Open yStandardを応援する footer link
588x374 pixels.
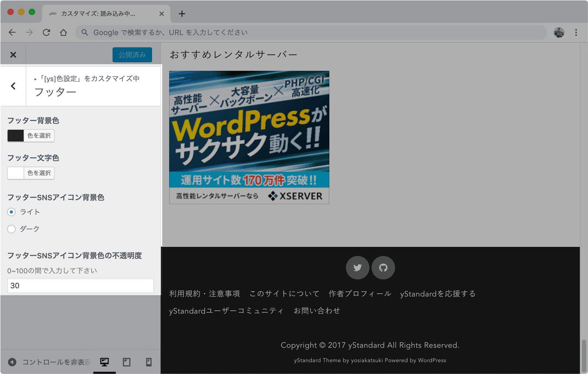tap(438, 294)
